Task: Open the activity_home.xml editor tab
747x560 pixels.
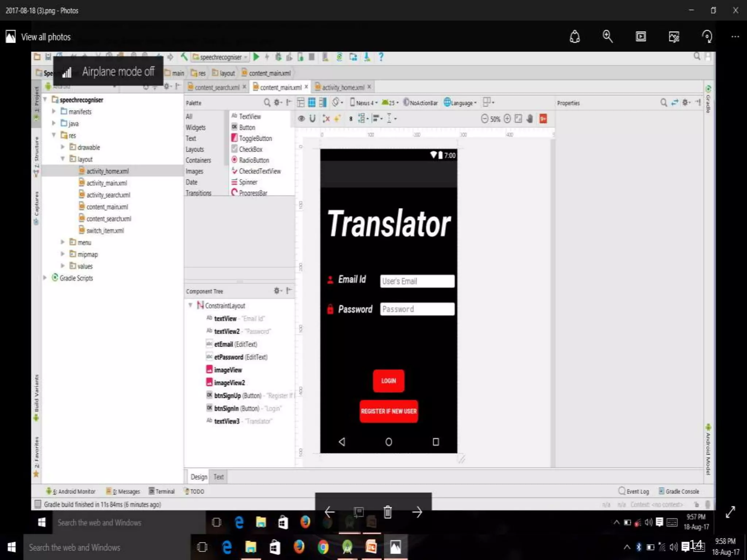Action: pyautogui.click(x=342, y=87)
